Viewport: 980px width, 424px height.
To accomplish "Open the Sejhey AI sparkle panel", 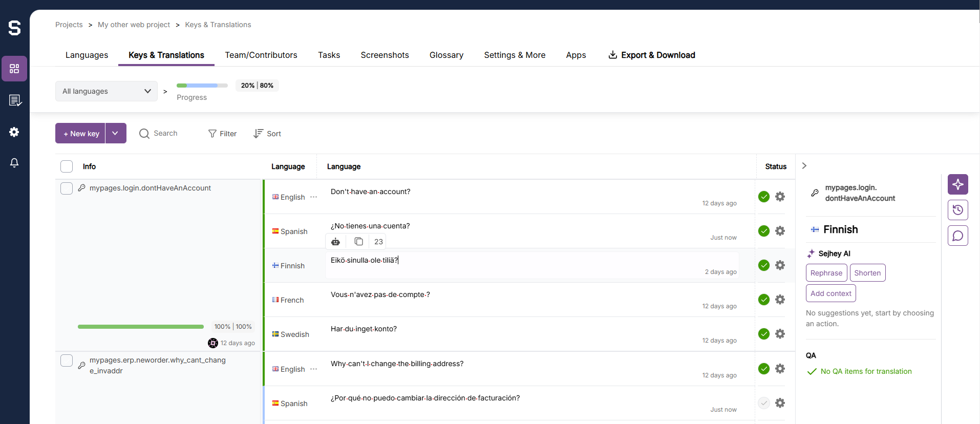I will coord(957,184).
